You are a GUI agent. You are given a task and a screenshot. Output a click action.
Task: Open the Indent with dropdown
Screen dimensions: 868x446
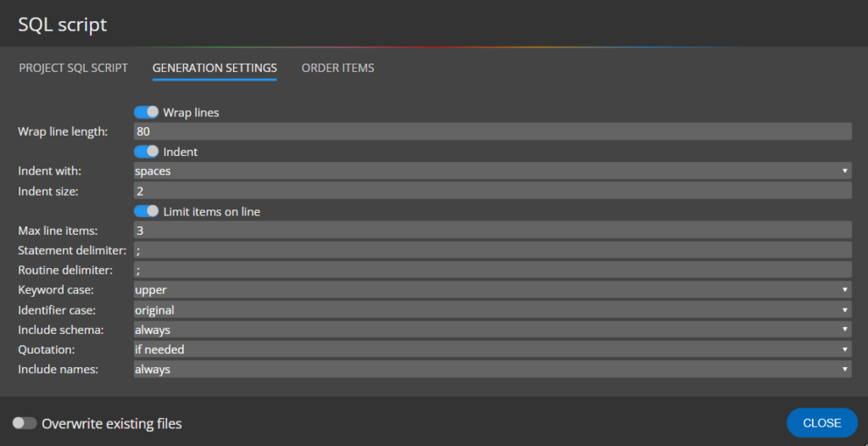(492, 171)
